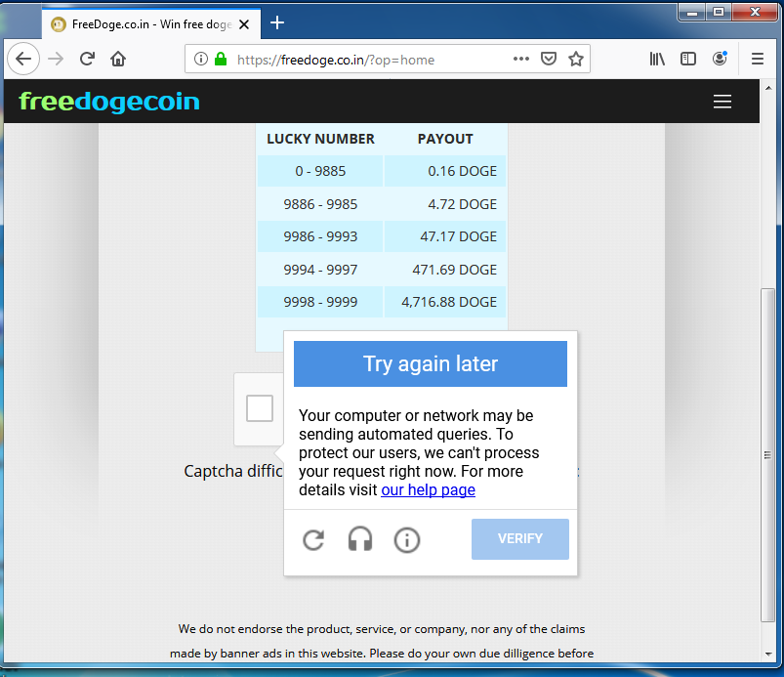Select the '4.72 DOGE' payout cell
This screenshot has height=677, width=784.
click(x=445, y=204)
